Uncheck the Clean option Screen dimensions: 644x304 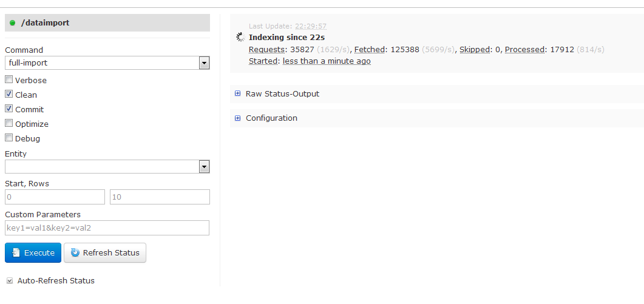point(9,94)
